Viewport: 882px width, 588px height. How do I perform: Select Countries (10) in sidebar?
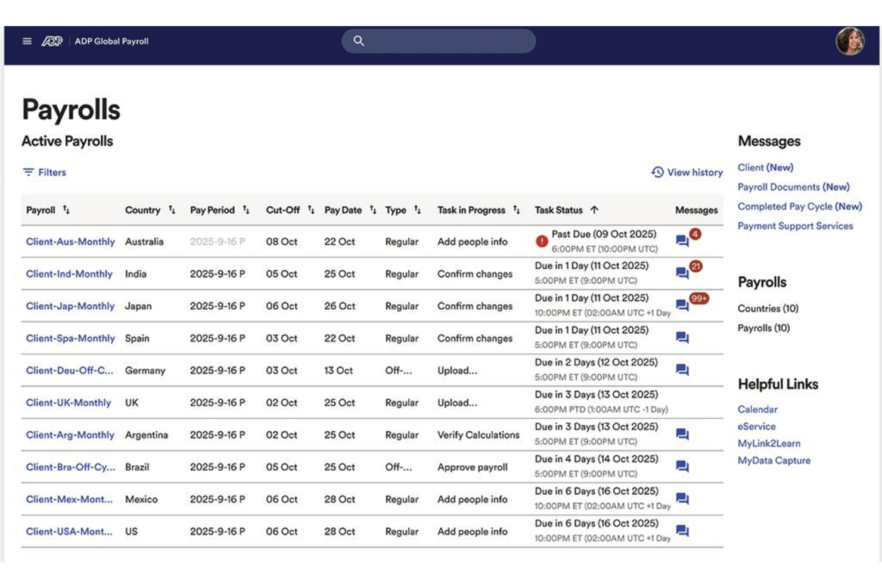[768, 308]
